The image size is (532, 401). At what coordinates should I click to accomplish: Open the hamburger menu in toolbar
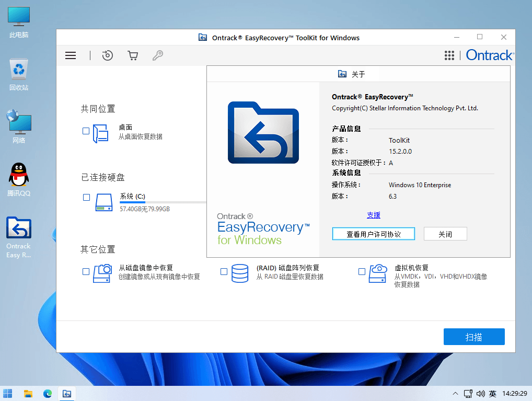(x=71, y=55)
